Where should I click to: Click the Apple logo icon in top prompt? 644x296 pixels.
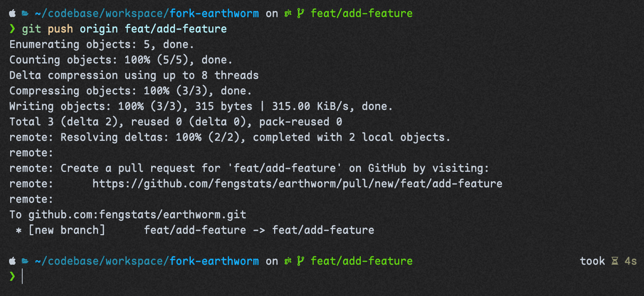tap(12, 14)
